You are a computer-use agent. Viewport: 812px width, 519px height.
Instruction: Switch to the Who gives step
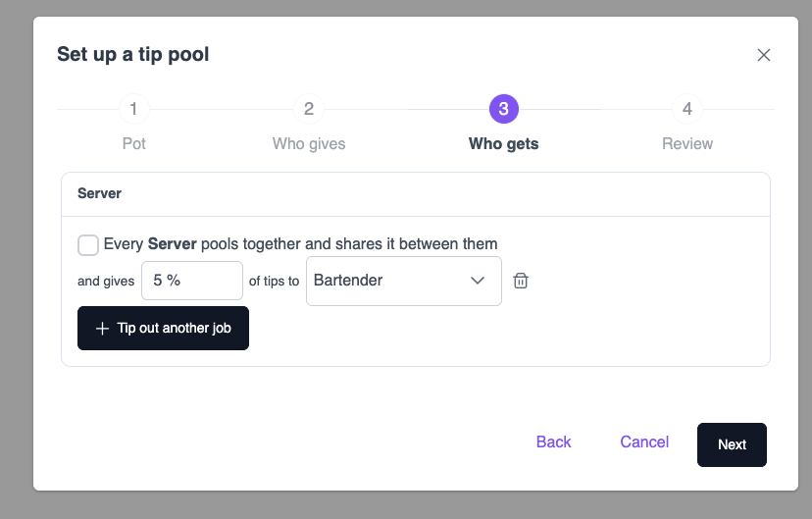309,143
